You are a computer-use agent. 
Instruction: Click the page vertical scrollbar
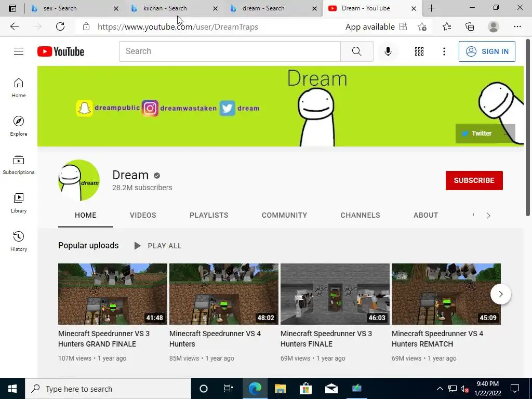coord(528,127)
